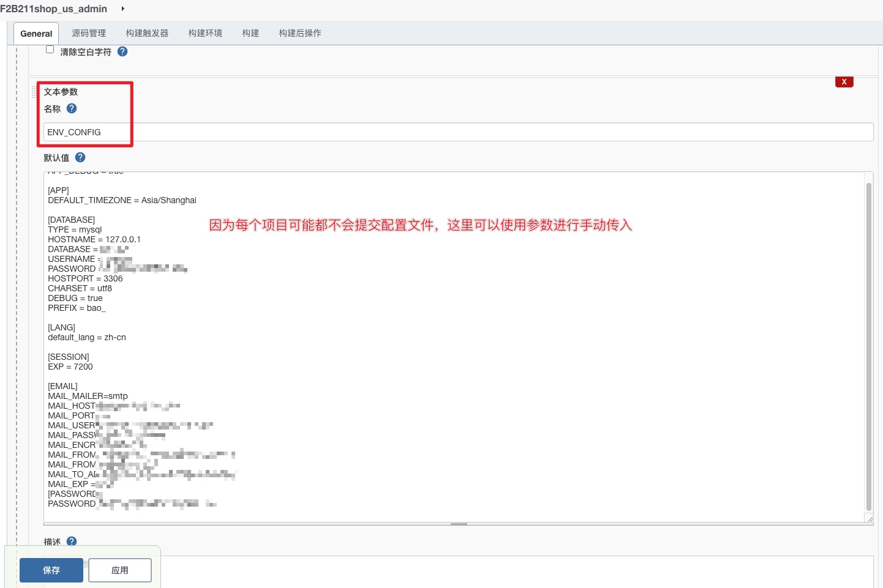Open help icon next to 名称

pyautogui.click(x=72, y=108)
